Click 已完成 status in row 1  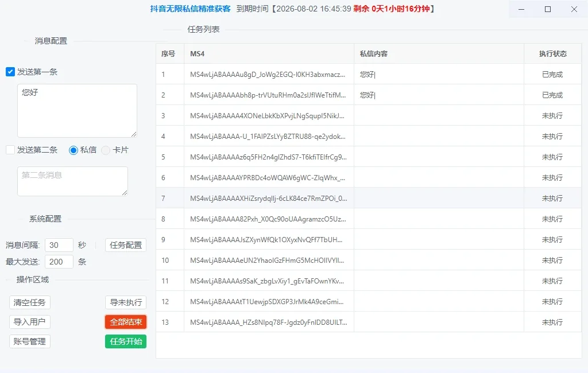click(x=552, y=74)
